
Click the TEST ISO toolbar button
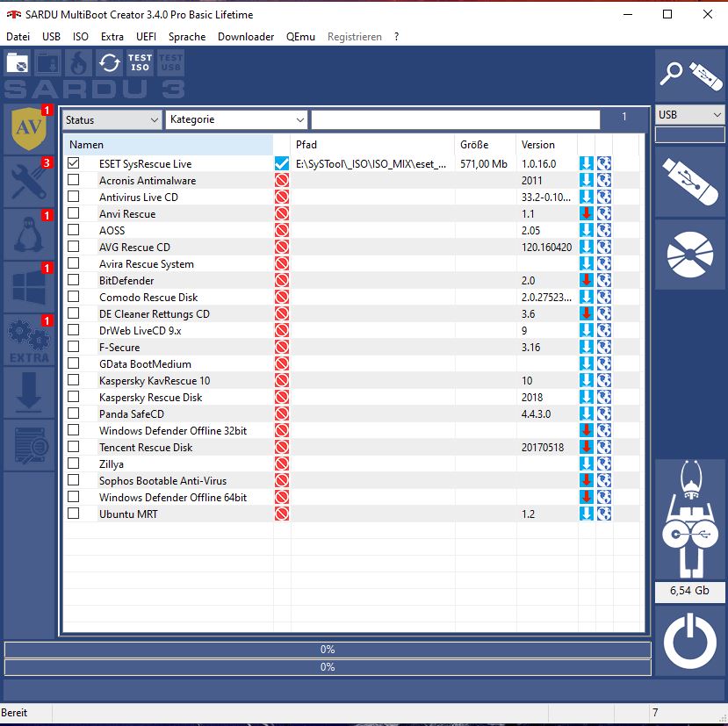[x=140, y=63]
